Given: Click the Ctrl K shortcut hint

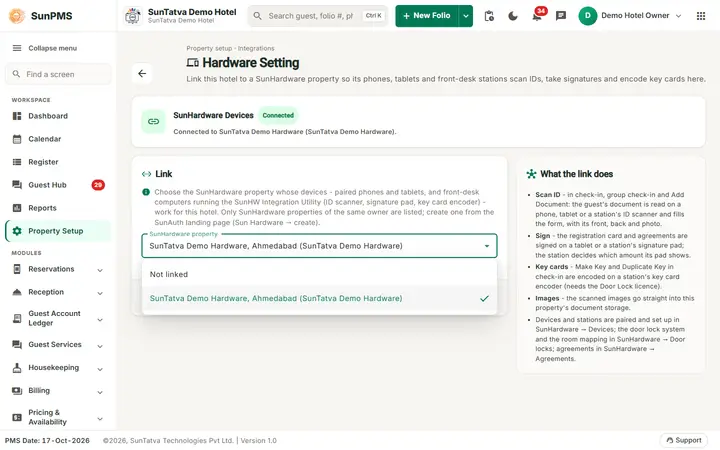Looking at the screenshot, I should (373, 16).
